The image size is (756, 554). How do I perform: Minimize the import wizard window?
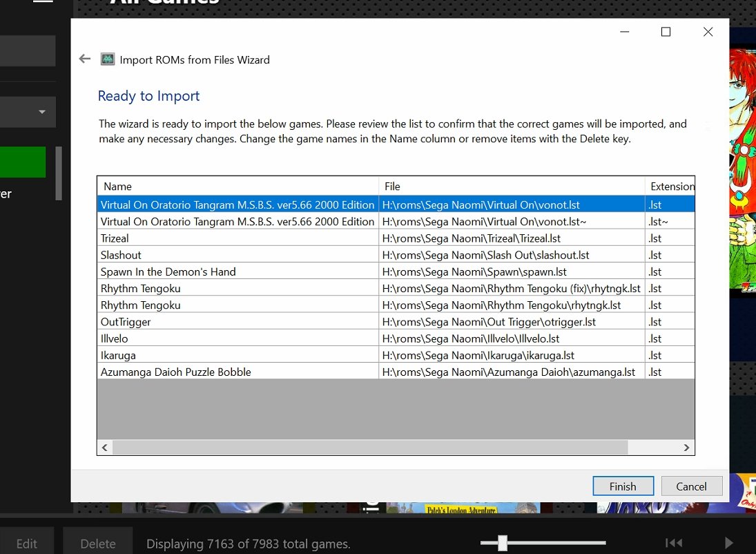point(624,32)
